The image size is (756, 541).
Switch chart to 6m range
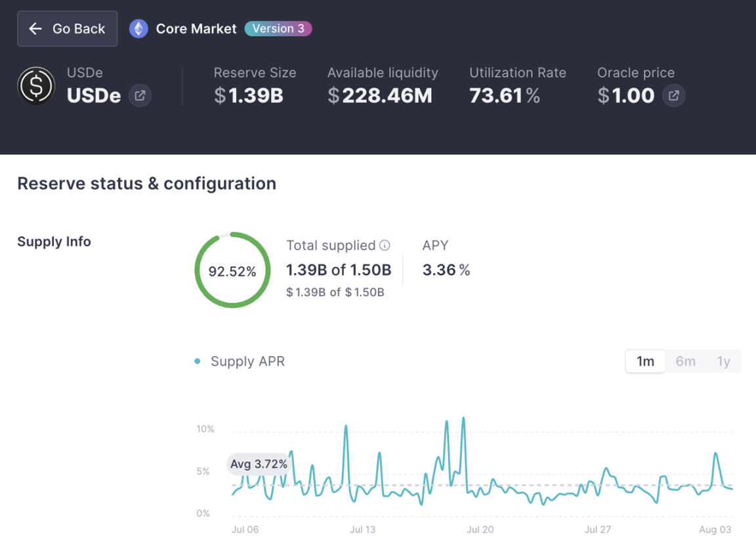685,362
